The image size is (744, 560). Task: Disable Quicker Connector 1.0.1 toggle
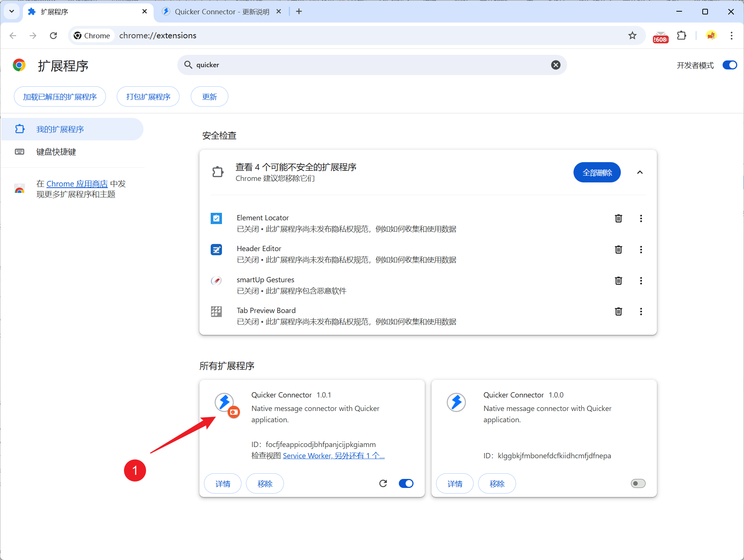pyautogui.click(x=406, y=483)
